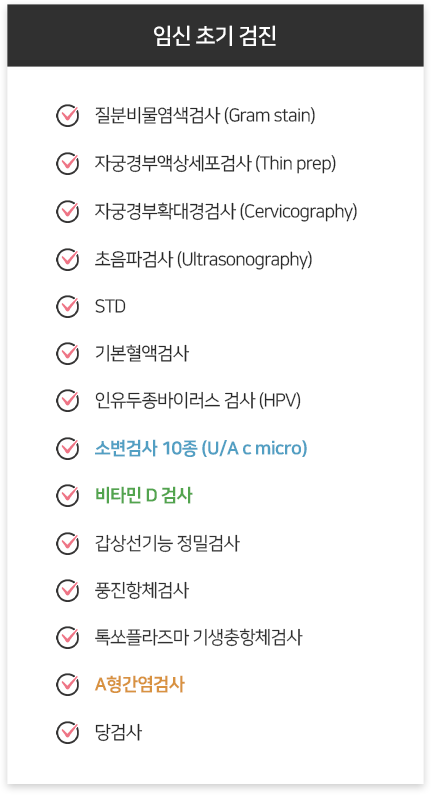Open the blue 소변검사 10종 (U/A c micro) text
This screenshot has height=795, width=431.
(x=201, y=449)
